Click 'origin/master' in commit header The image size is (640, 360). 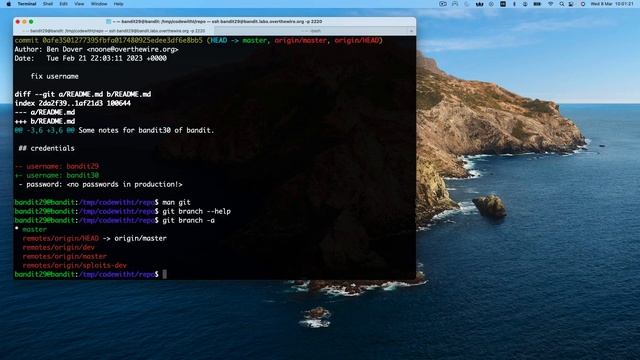click(x=300, y=40)
